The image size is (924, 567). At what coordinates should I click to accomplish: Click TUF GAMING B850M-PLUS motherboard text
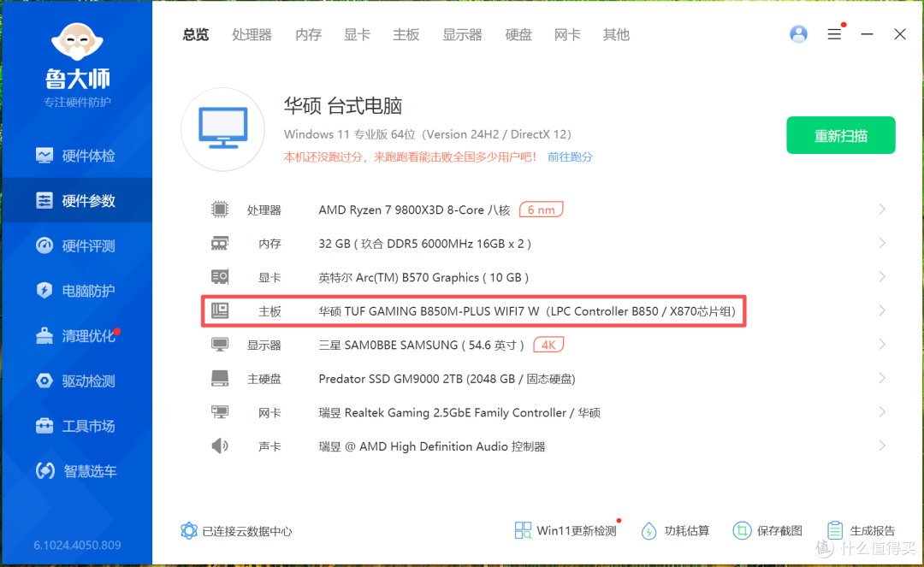pos(527,311)
